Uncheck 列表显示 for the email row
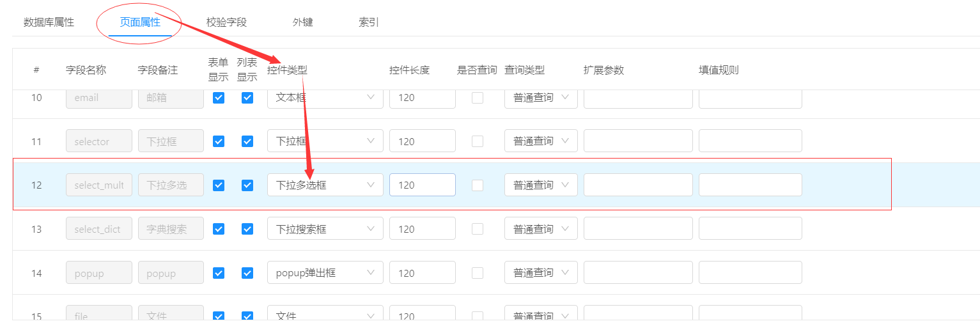The width and height of the screenshot is (980, 328). point(247,98)
